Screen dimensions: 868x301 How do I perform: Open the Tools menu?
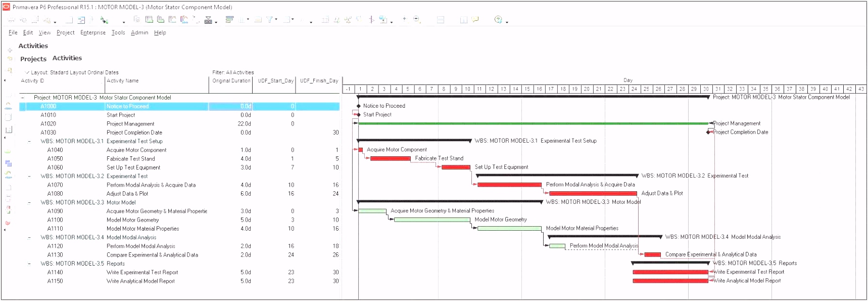[x=118, y=32]
